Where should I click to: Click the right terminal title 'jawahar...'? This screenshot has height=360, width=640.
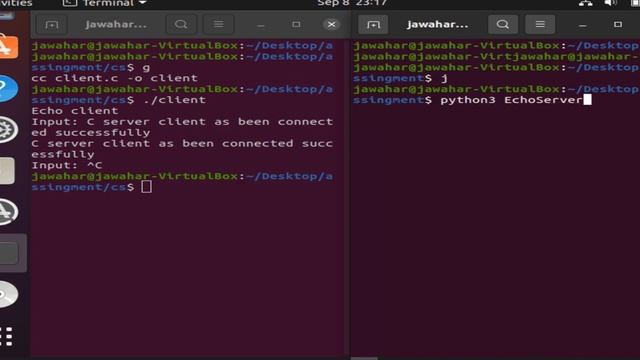(x=438, y=24)
